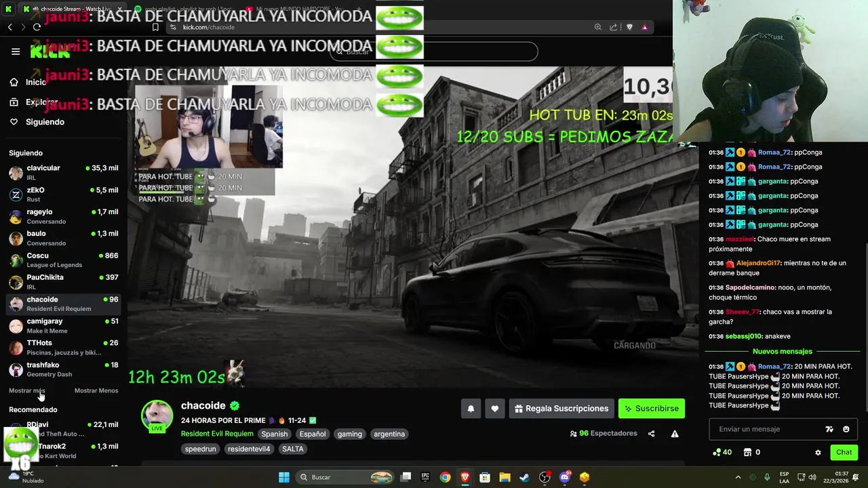Open baulo channel in sidebar
The width and height of the screenshot is (868, 488).
64,238
